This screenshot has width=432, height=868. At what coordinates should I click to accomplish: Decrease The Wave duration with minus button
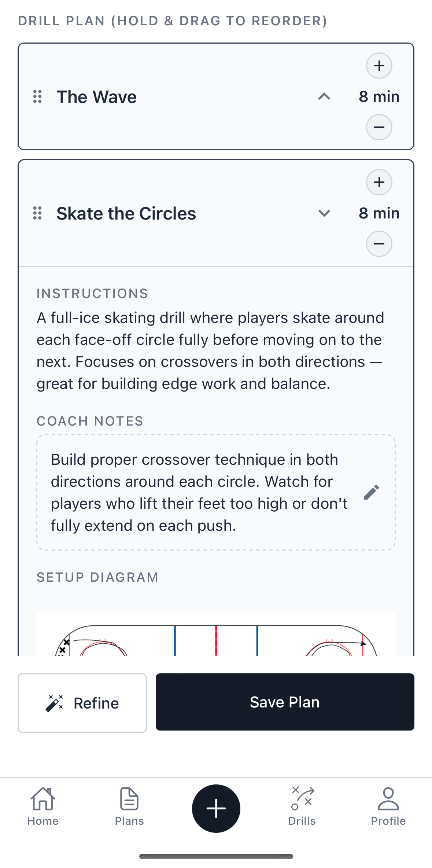[379, 127]
